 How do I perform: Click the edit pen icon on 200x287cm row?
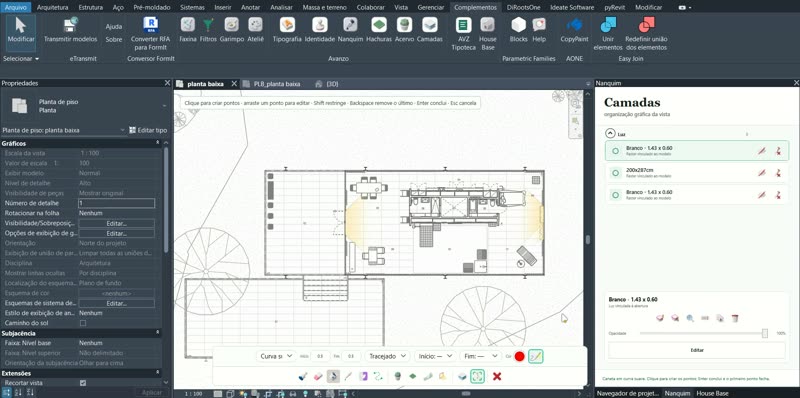762,173
